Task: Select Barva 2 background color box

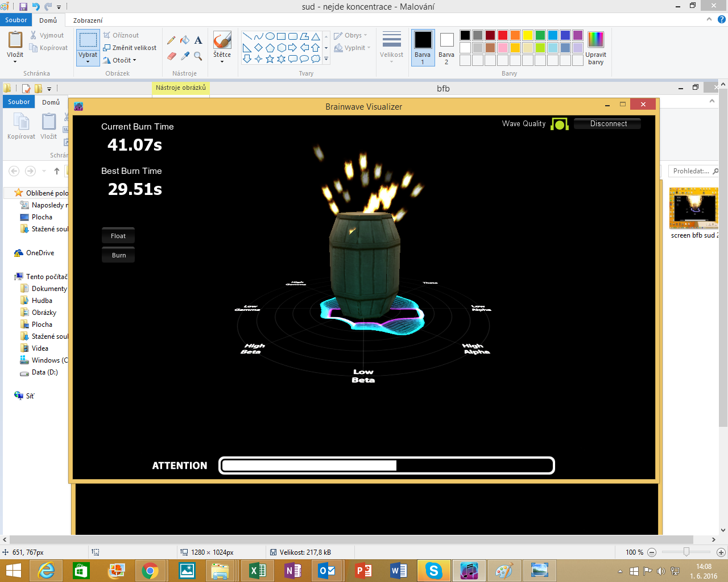Action: (x=446, y=48)
